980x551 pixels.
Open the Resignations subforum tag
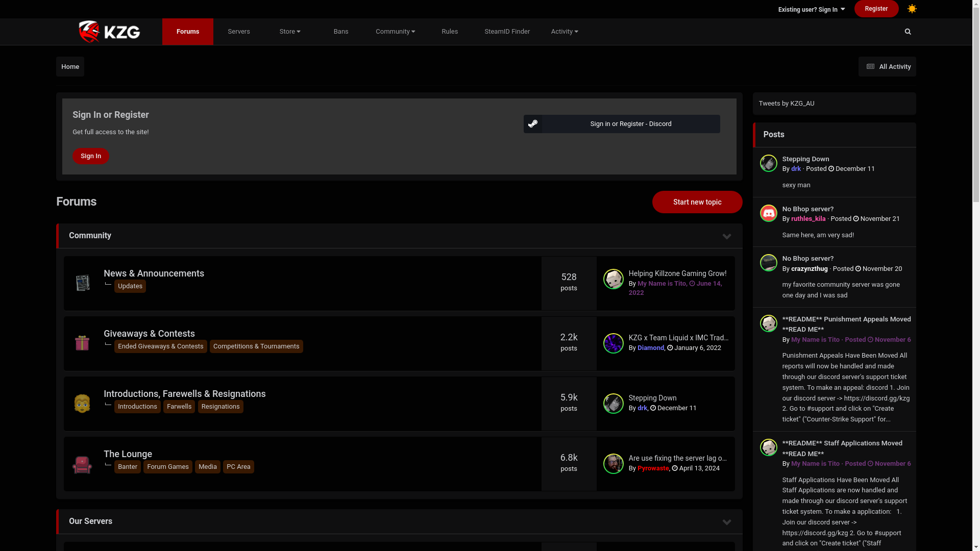click(x=220, y=407)
